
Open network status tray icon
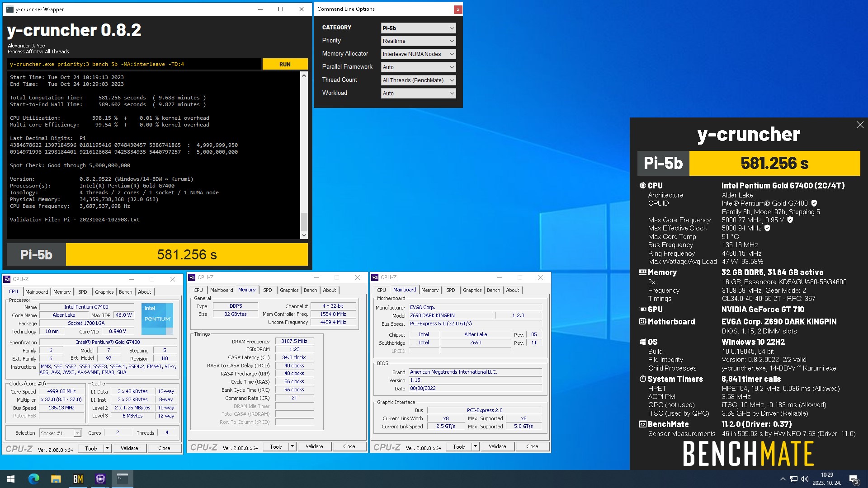coord(794,479)
